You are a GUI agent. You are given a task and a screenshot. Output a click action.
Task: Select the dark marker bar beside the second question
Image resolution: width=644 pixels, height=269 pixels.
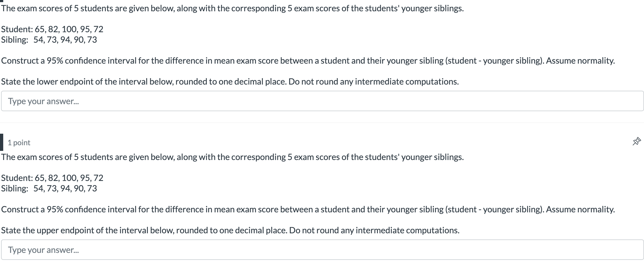[x=2, y=142]
